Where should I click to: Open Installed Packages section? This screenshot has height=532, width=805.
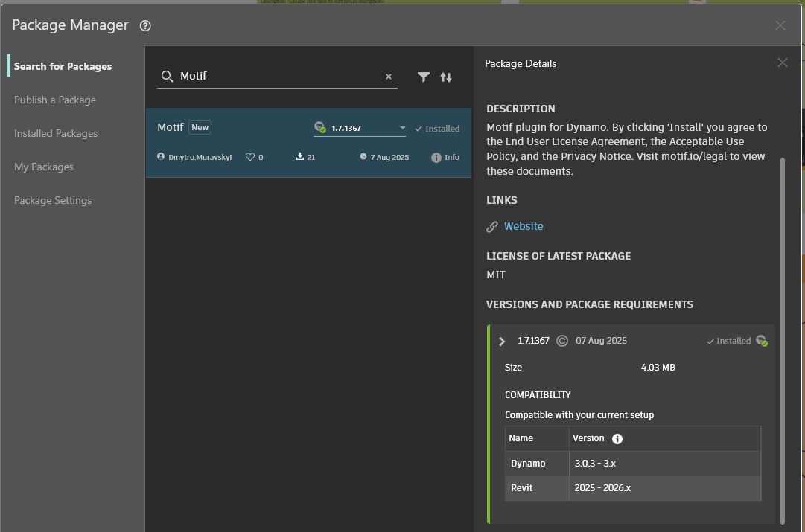click(55, 133)
